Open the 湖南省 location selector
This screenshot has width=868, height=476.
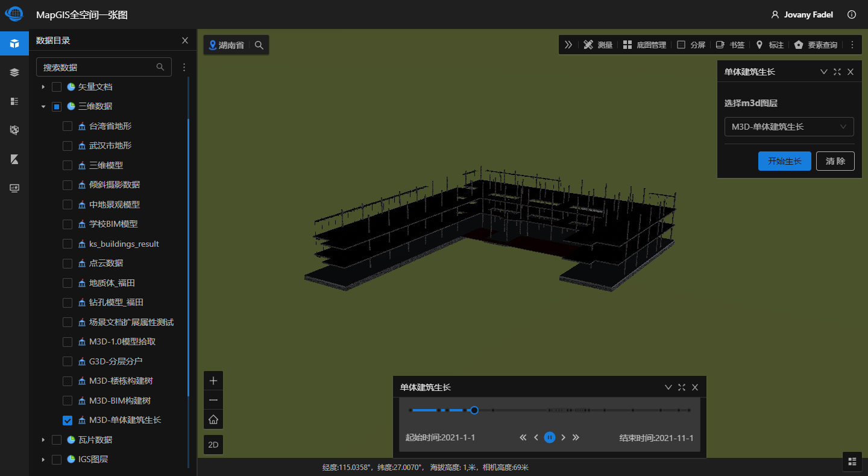[226, 45]
